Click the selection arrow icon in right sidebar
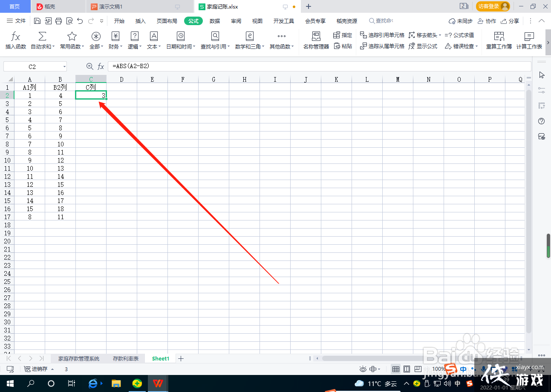This screenshot has width=551, height=392. pos(542,75)
